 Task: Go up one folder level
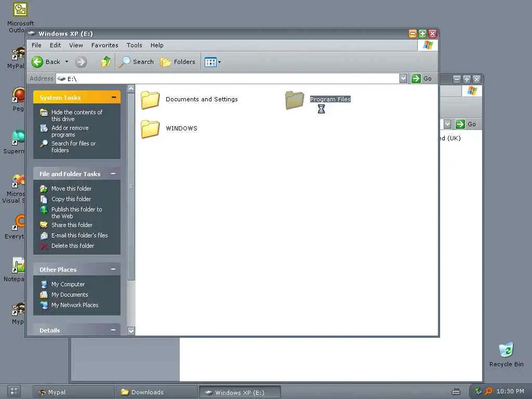(106, 62)
